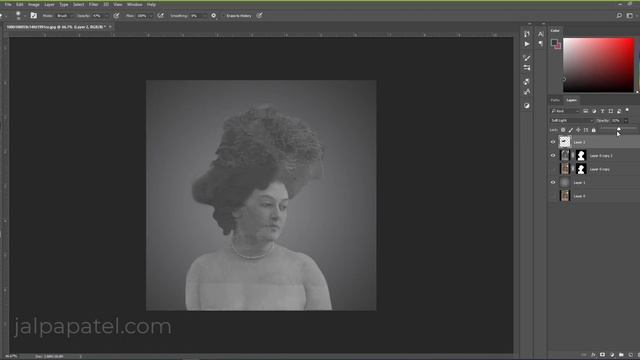The image size is (640, 360).
Task: Open the Image menu
Action: [33, 4]
